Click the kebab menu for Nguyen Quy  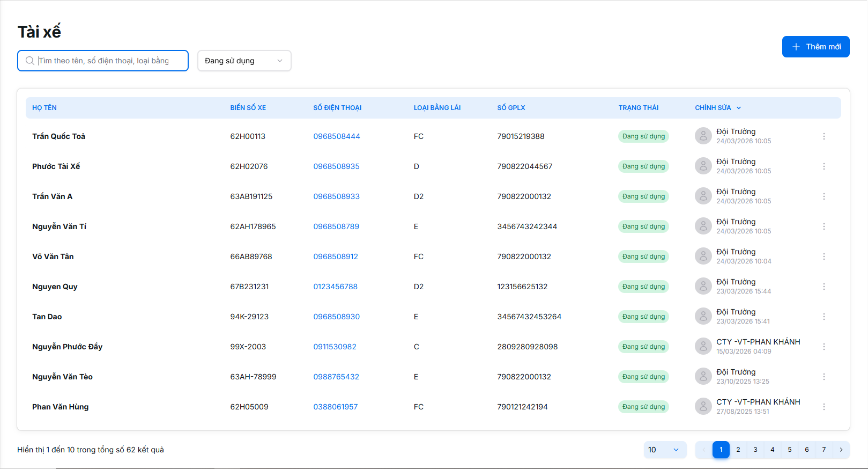pos(824,287)
